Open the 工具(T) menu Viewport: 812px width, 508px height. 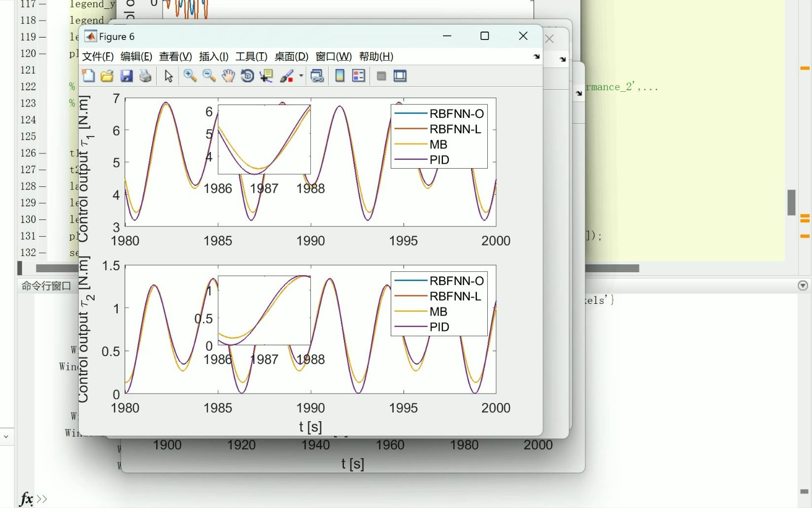251,57
